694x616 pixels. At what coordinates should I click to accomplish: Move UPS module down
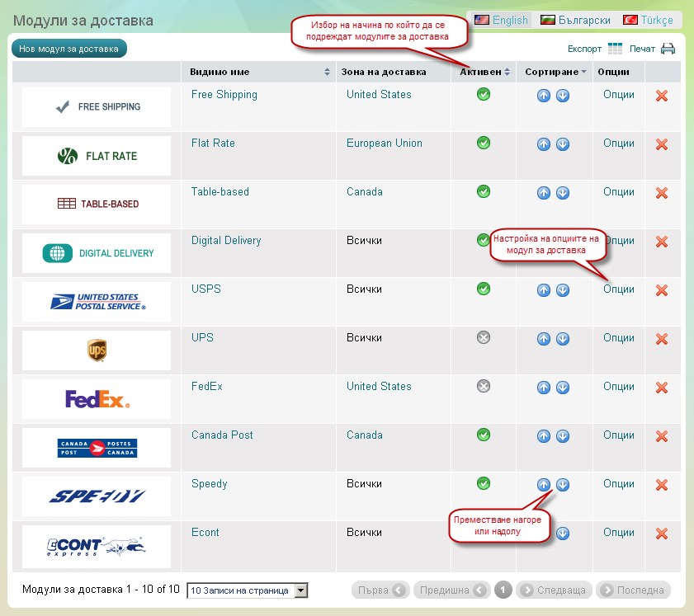coord(563,339)
